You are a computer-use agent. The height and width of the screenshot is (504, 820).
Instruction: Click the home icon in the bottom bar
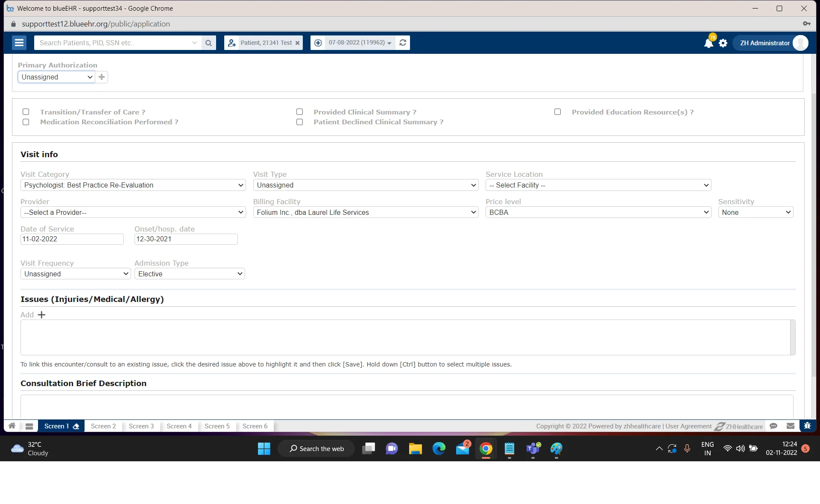point(12,426)
